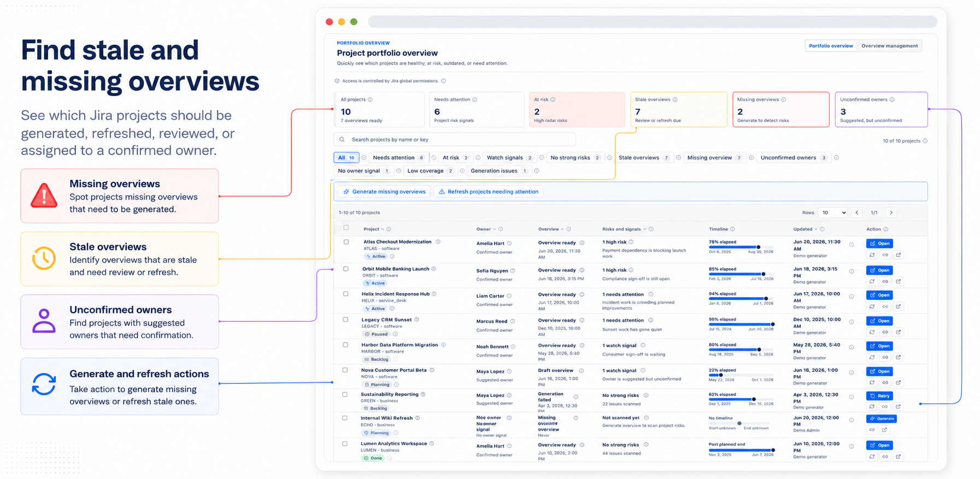The height and width of the screenshot is (479, 980).
Task: Click external open icon in Atlas Checkout row
Action: point(899,255)
